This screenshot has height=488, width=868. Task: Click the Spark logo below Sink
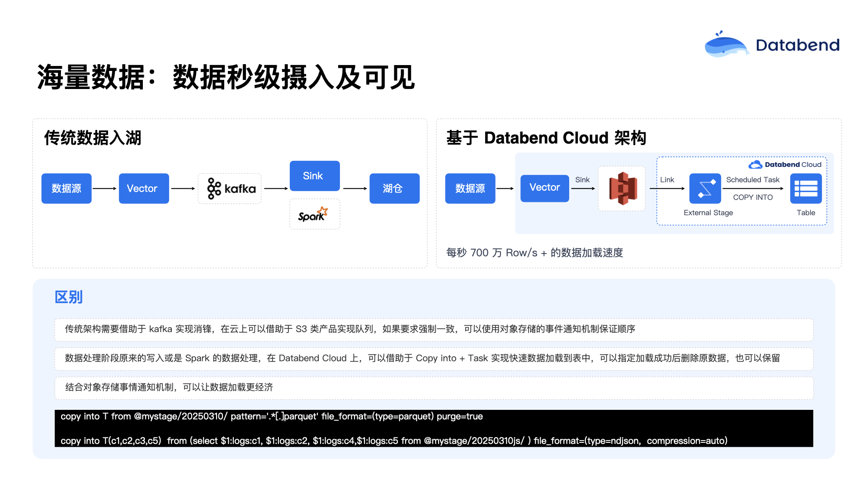point(314,214)
